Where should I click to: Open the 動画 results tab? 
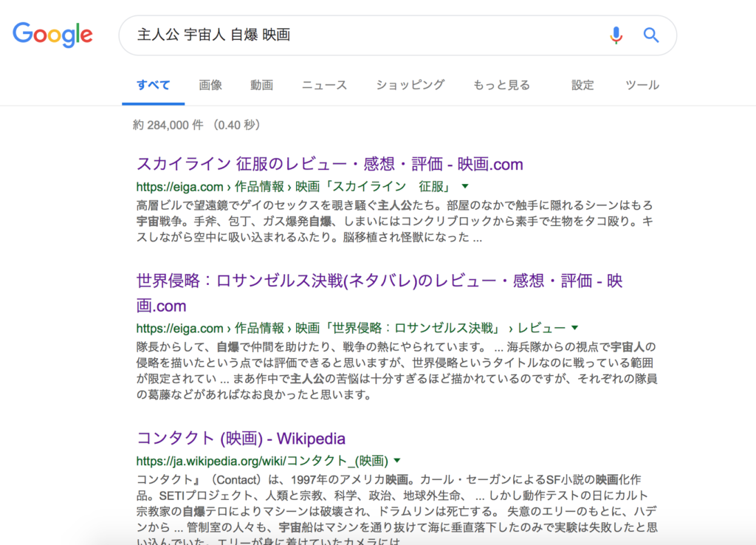261,85
